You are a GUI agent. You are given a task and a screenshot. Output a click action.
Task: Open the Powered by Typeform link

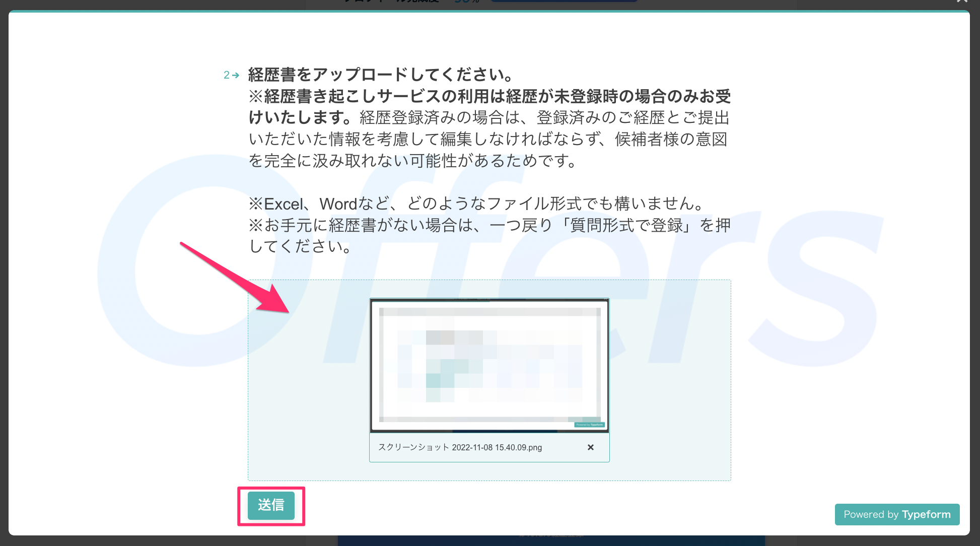(x=897, y=514)
